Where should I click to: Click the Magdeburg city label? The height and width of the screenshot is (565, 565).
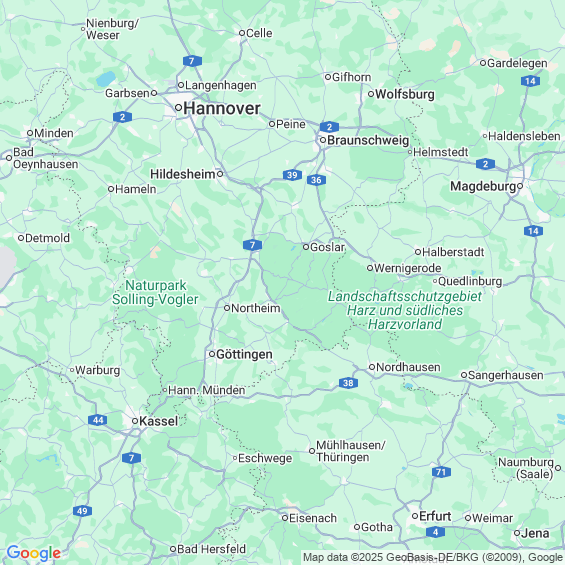483,186
